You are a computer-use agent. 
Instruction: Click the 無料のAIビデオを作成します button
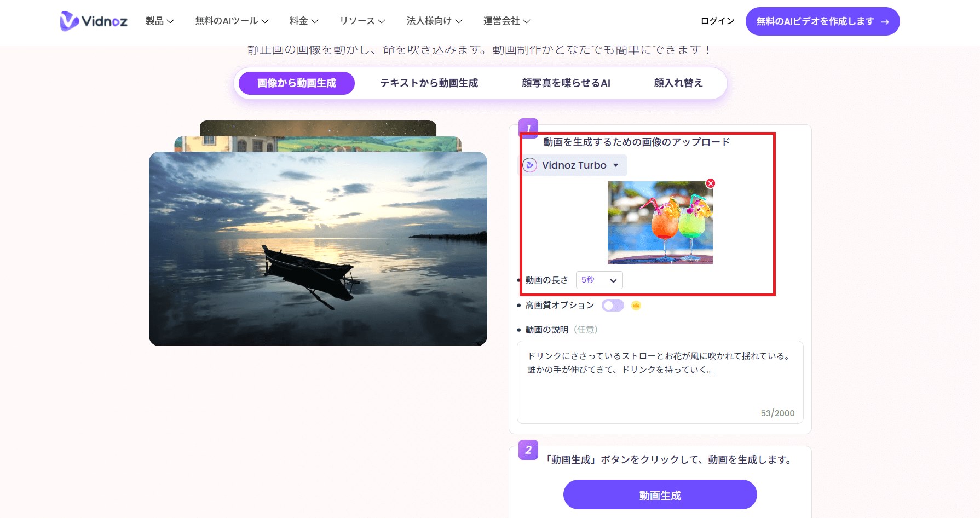tap(822, 21)
